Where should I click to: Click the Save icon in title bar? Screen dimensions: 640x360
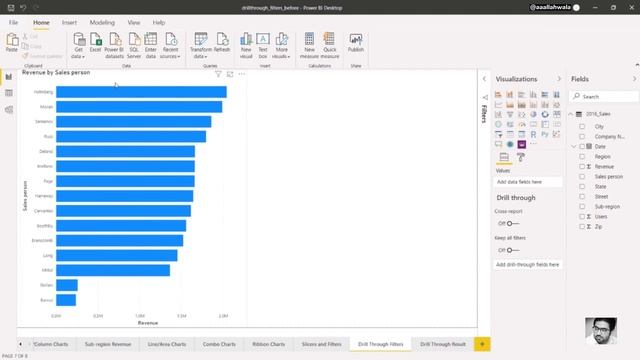coord(11,7)
